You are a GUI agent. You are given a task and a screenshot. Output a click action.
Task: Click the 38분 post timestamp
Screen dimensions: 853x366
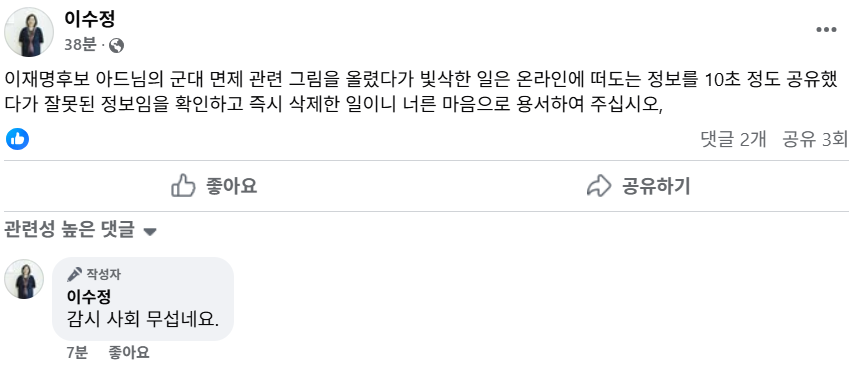[81, 45]
